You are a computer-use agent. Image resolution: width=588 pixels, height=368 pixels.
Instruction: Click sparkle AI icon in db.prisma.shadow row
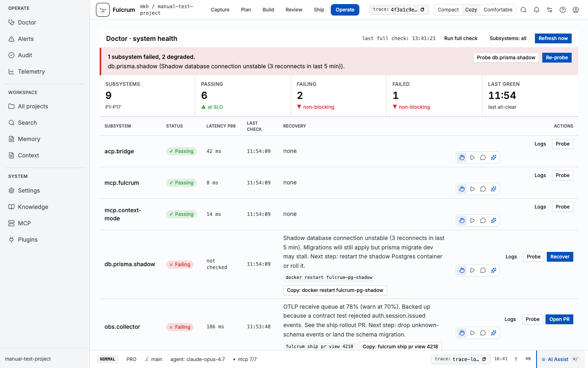494,270
